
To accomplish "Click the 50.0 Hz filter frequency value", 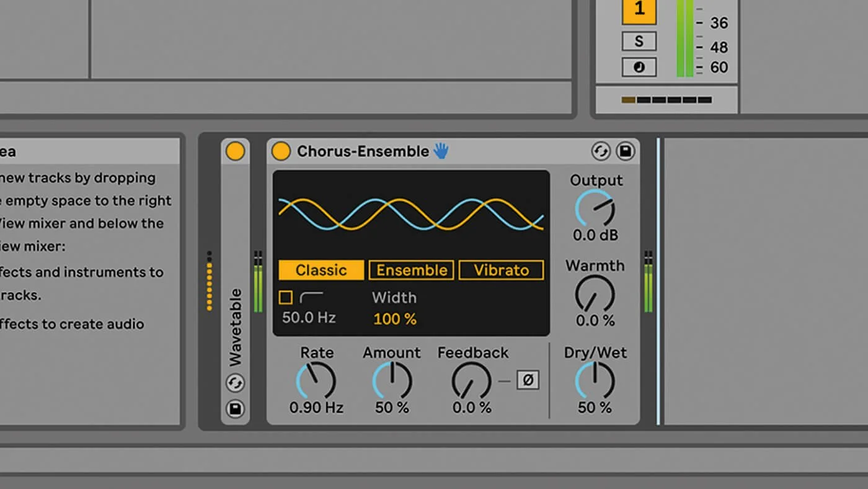I will [x=309, y=318].
